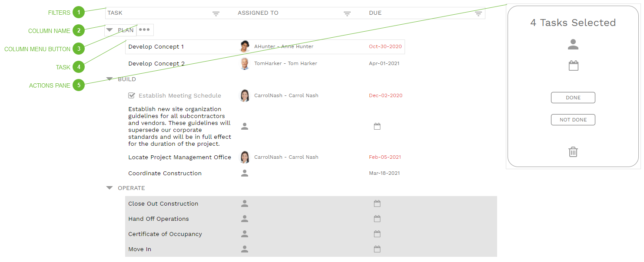Click assign person icon in actions pane
Image resolution: width=644 pixels, height=262 pixels.
[573, 44]
